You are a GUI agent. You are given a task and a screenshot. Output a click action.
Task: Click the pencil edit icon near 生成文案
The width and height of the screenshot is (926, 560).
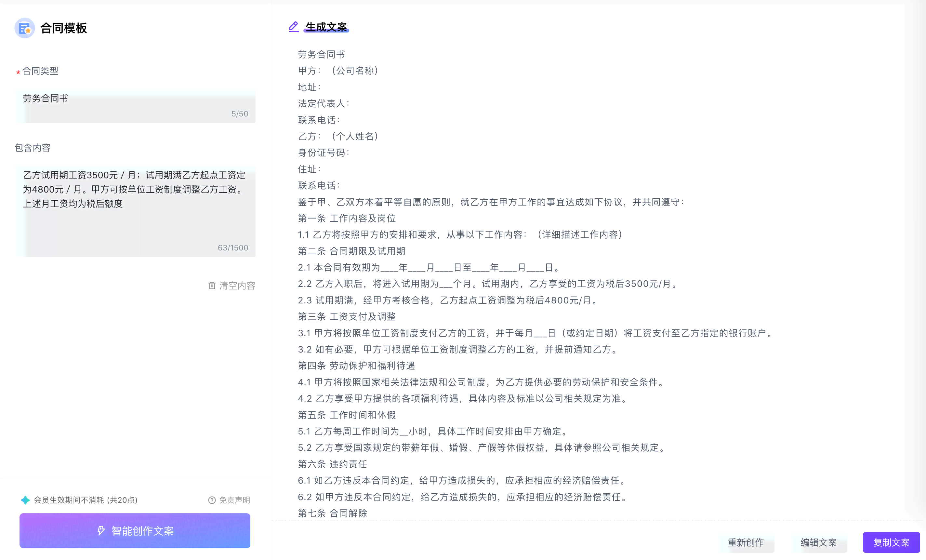(293, 26)
